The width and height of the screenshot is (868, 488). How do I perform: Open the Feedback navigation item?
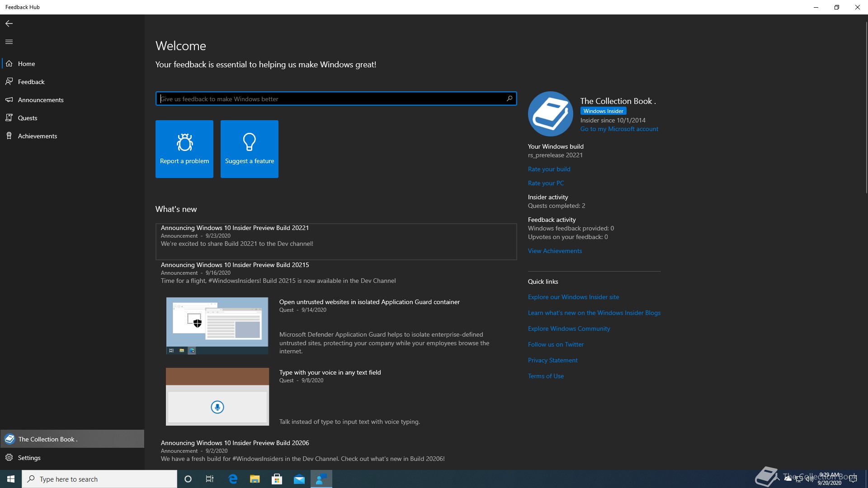pos(72,82)
